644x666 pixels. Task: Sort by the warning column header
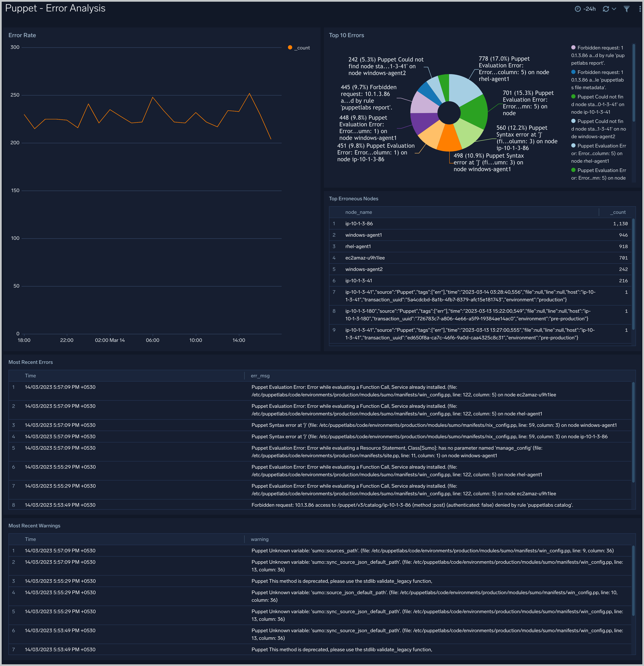pyautogui.click(x=259, y=539)
